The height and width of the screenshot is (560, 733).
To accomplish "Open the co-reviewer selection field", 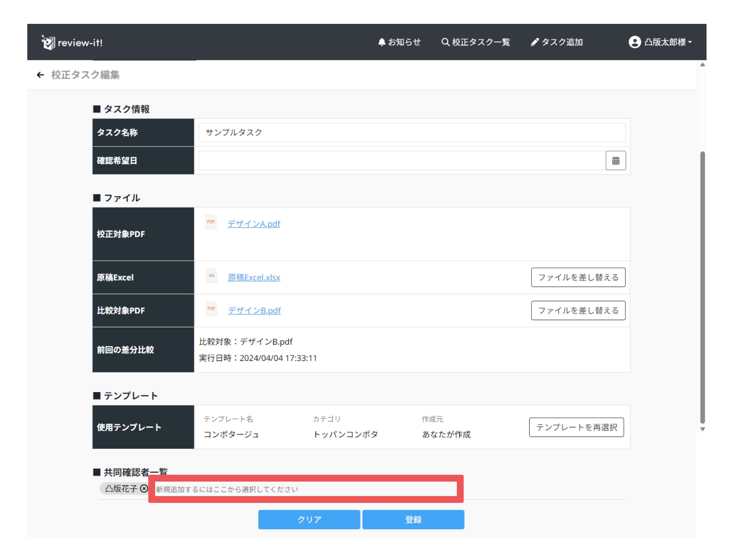I will (305, 489).
